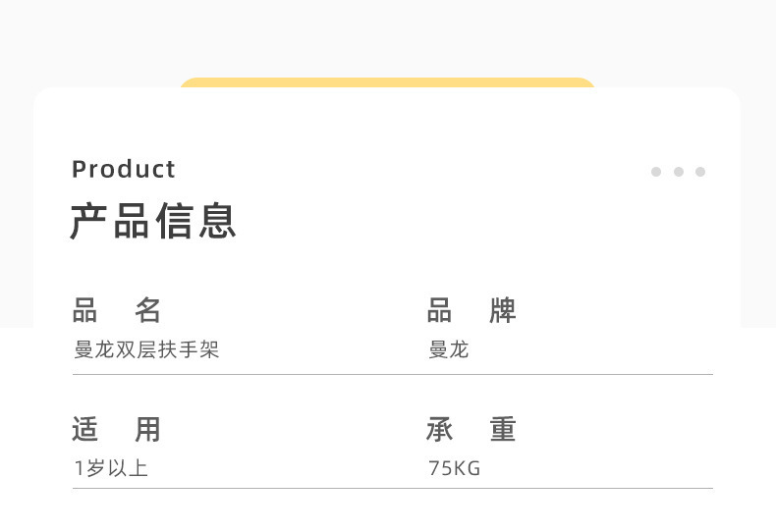Click the 适 character in the label
The image size is (776, 532).
click(x=85, y=429)
